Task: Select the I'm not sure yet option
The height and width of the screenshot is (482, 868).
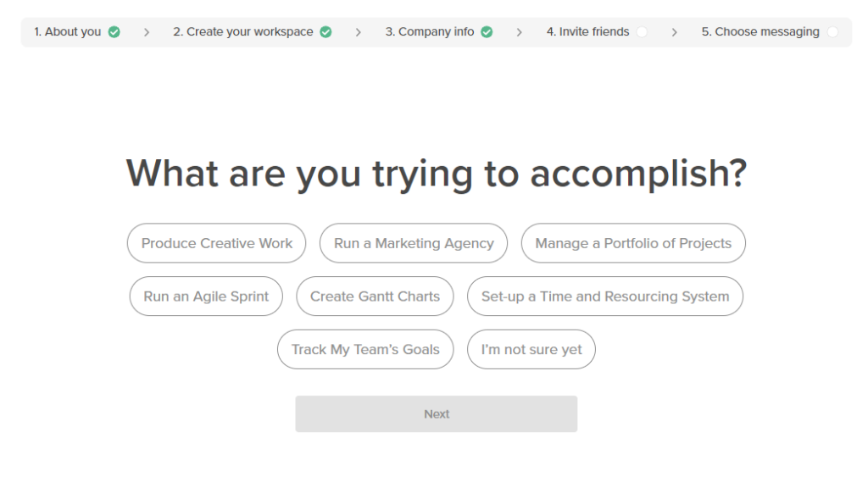Action: point(531,349)
